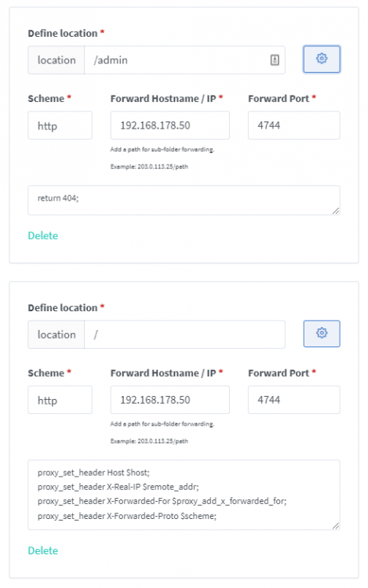Edit Forward Hostname in / location block

pyautogui.click(x=170, y=400)
